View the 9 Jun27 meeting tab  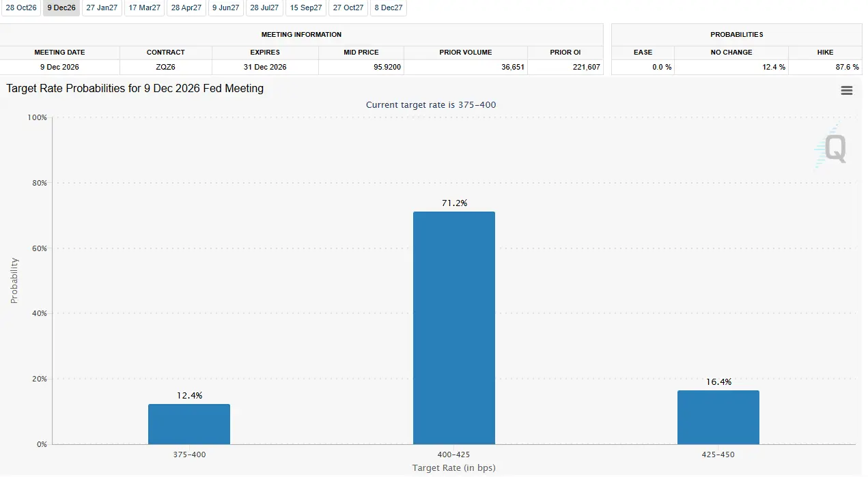226,8
